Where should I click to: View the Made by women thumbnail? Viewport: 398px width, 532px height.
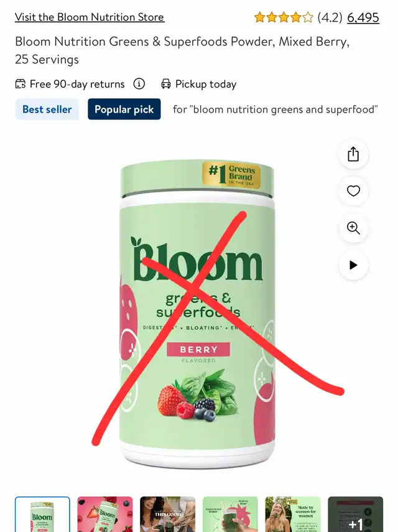click(x=293, y=515)
